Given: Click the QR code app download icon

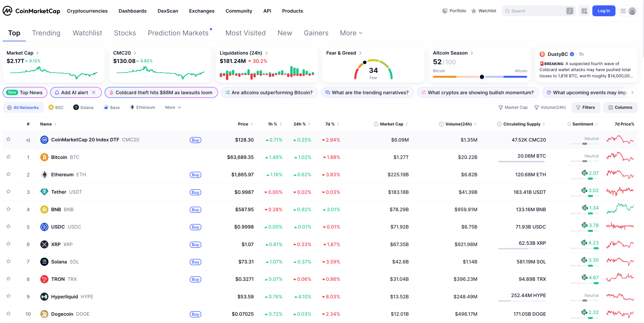Looking at the screenshot, I should 584,11.
